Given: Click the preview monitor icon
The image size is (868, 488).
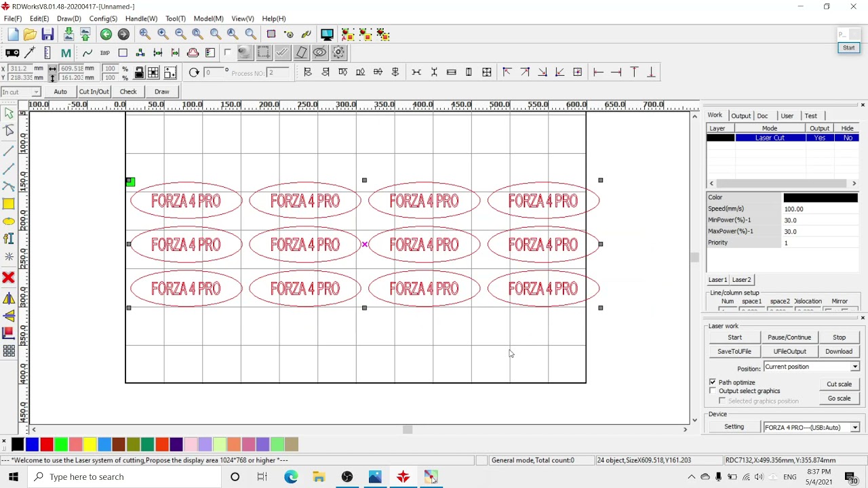Looking at the screenshot, I should 327,35.
